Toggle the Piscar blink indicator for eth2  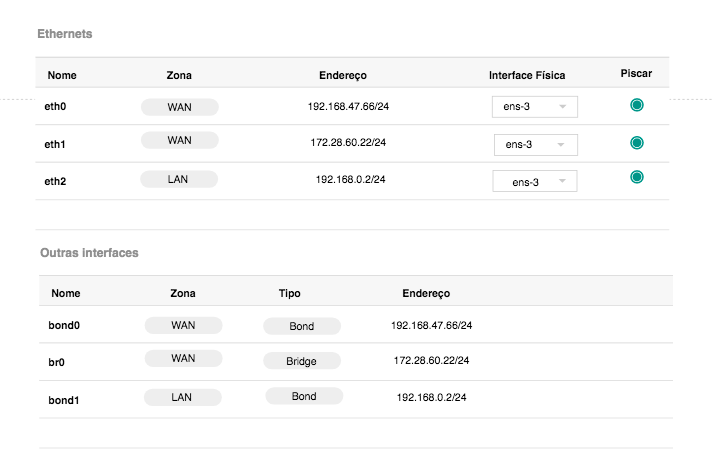637,177
